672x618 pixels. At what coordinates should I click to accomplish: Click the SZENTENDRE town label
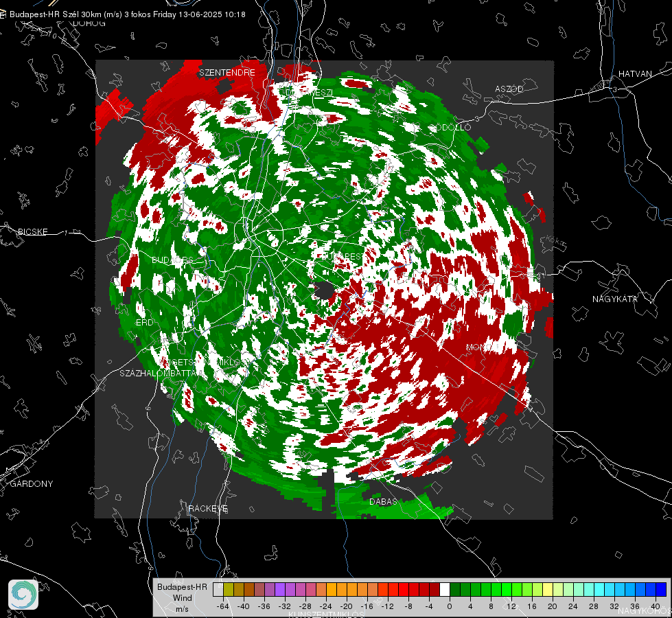coord(227,73)
